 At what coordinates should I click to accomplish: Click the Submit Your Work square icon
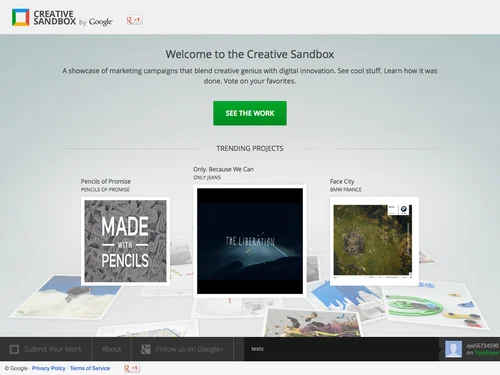click(14, 349)
